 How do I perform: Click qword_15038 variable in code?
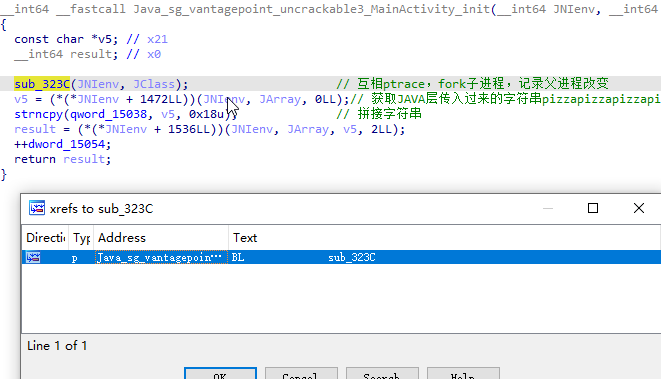(108, 114)
